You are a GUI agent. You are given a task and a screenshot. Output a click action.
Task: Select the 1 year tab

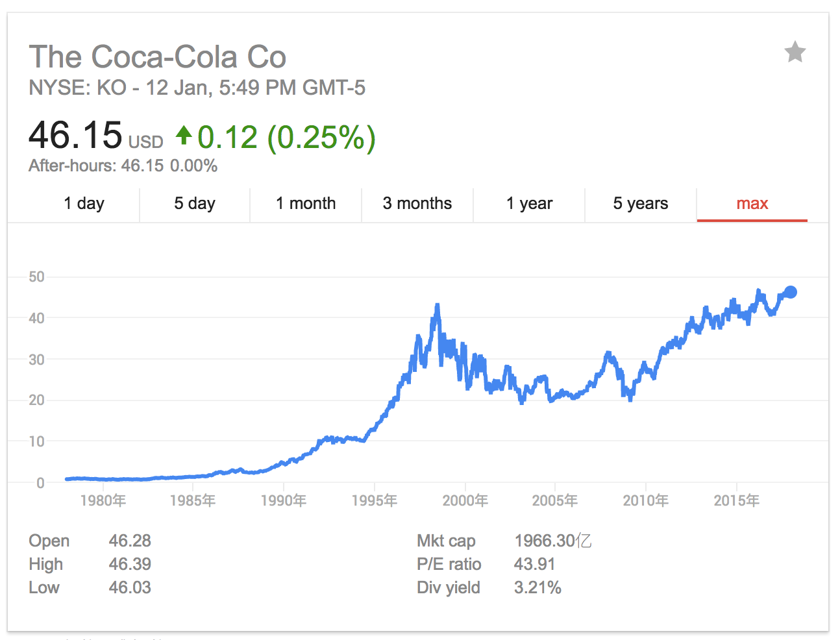[x=529, y=204]
